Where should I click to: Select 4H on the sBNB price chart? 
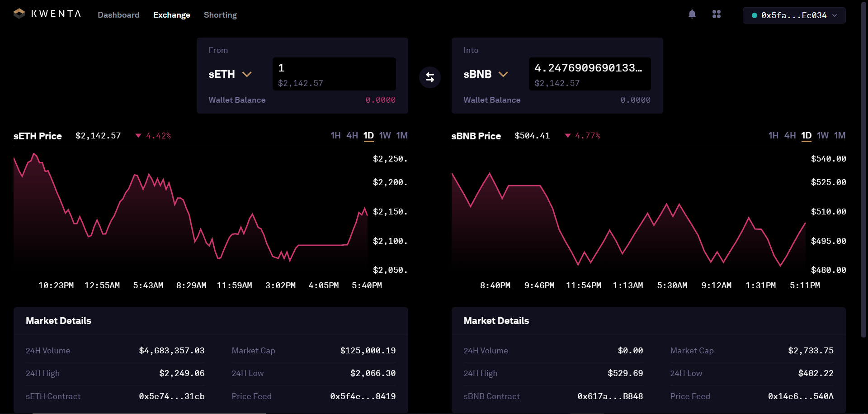(x=790, y=136)
